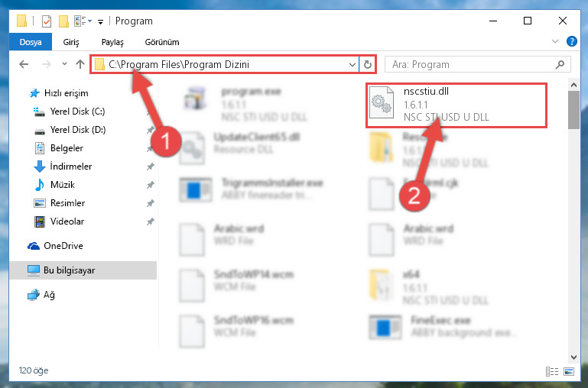Viewport: 588px width, 388px height.
Task: Navigate up one folder level
Action: point(80,64)
